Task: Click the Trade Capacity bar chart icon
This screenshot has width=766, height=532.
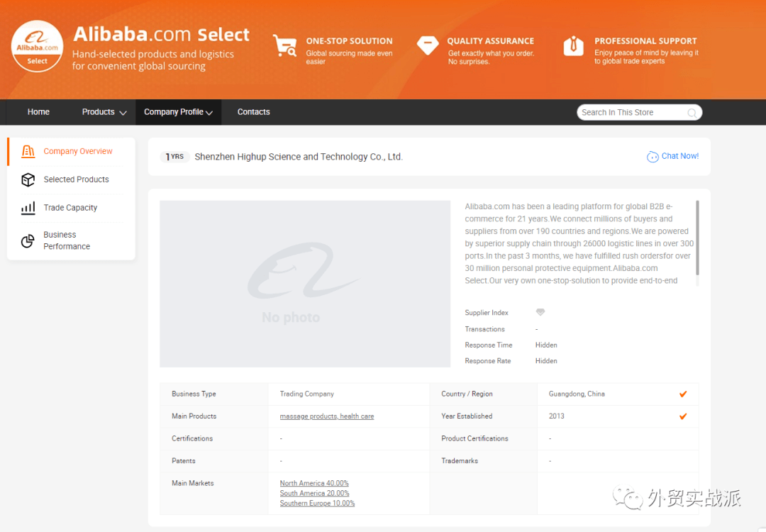Action: pyautogui.click(x=28, y=208)
